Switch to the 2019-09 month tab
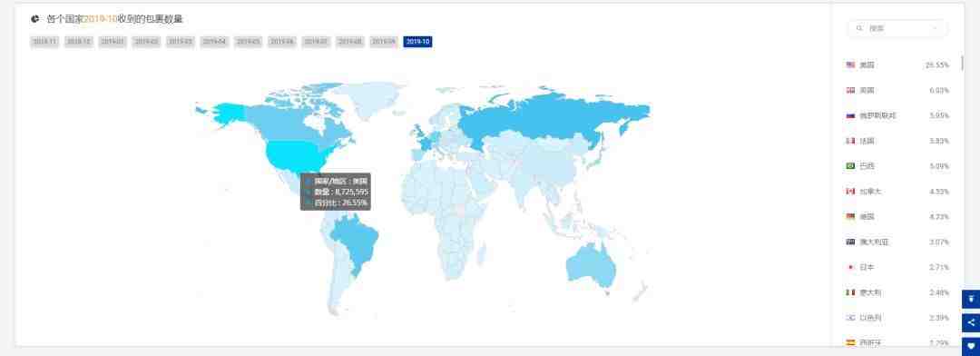 point(384,42)
